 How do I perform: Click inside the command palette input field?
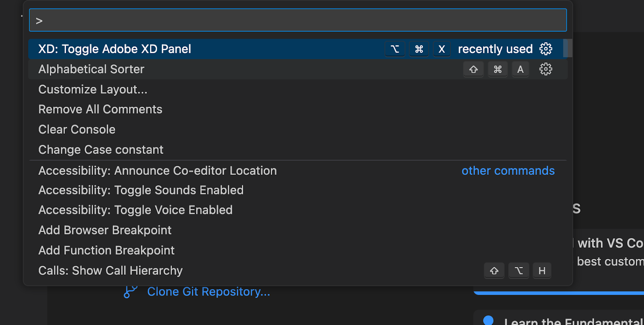pos(297,20)
